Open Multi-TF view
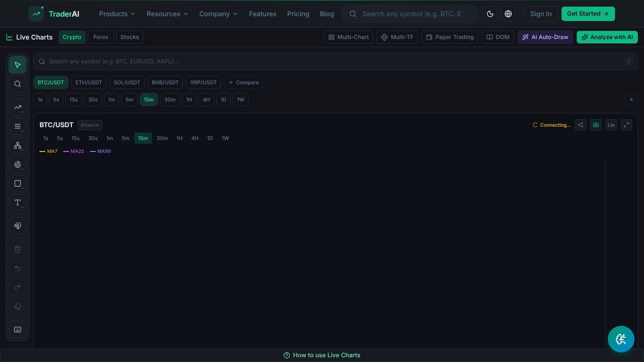Viewport: 644px width, 362px height. 397,37
